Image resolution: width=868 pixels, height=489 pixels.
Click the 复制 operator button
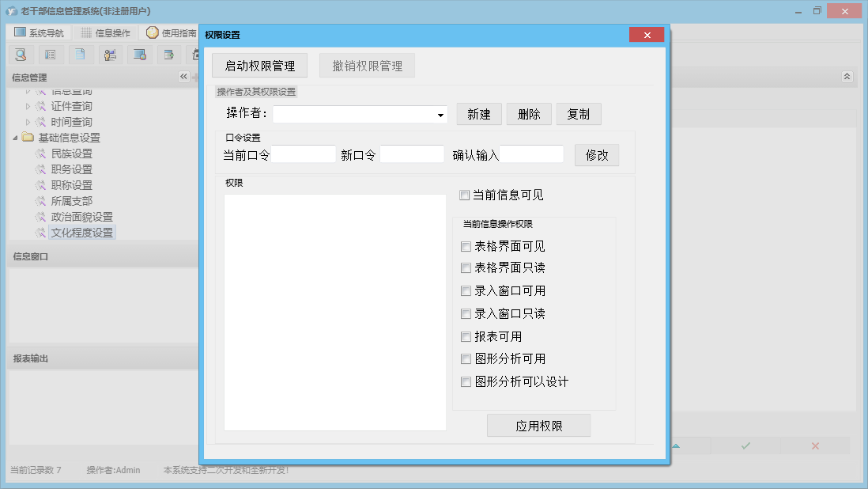tap(579, 114)
